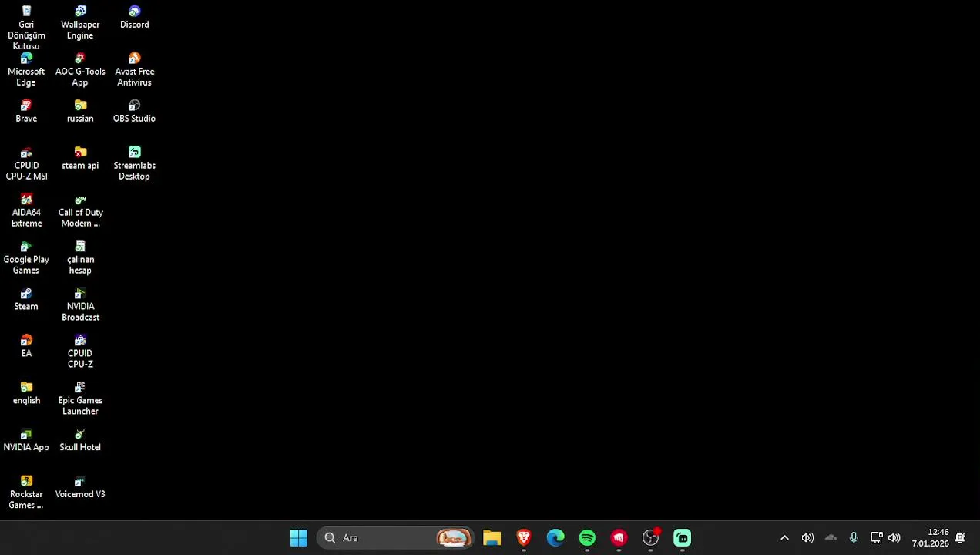Select OBS Studio desktop shortcut
980x555 pixels.
(x=134, y=111)
